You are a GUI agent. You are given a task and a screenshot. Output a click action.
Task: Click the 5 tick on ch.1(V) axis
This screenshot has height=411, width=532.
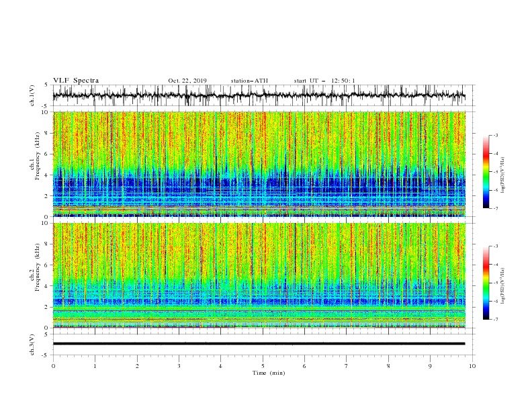coord(46,85)
